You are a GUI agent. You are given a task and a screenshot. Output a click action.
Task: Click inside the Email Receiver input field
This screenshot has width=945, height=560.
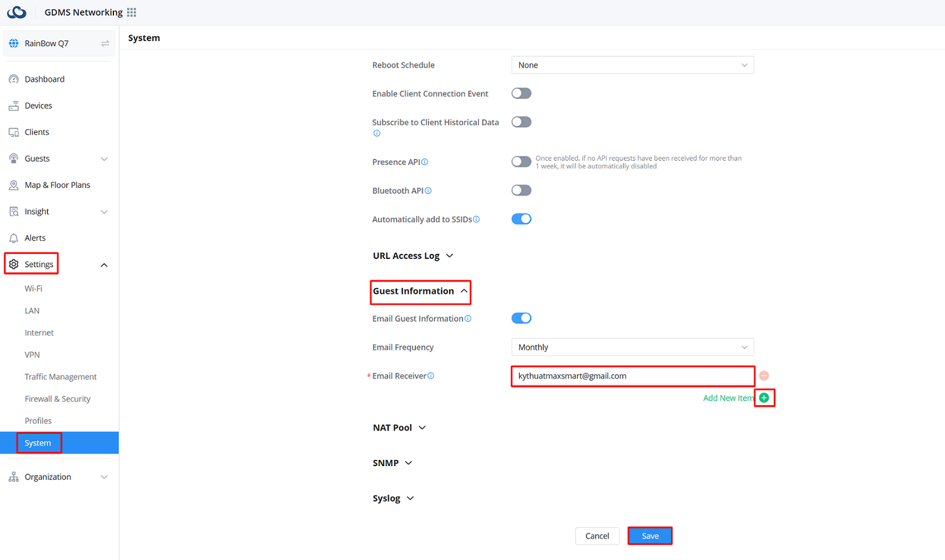point(632,375)
